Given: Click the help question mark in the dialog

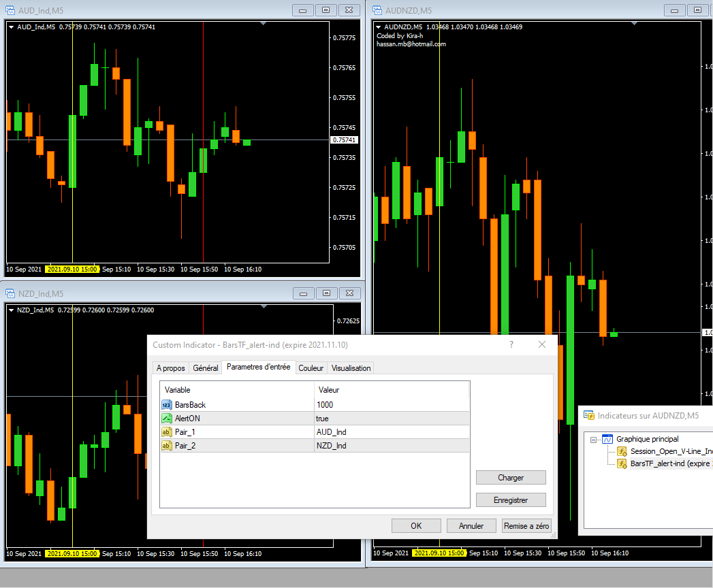Looking at the screenshot, I should coord(511,345).
